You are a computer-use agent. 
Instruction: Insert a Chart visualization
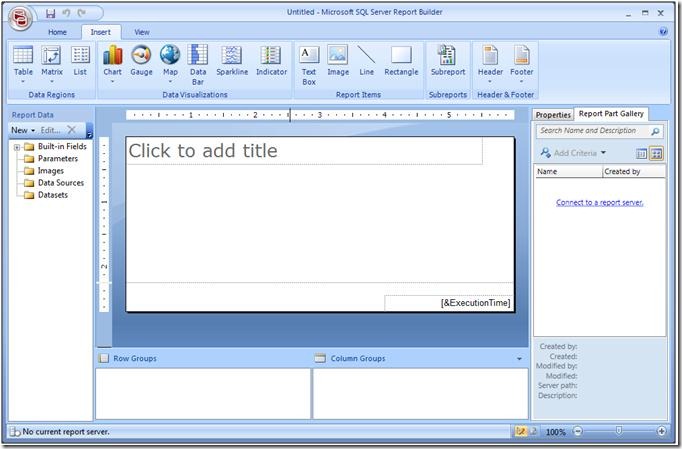[x=112, y=64]
